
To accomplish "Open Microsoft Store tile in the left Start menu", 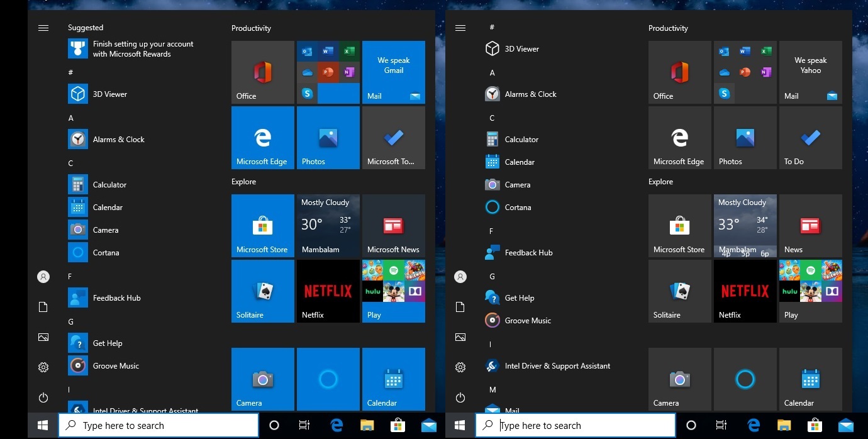I will (262, 226).
